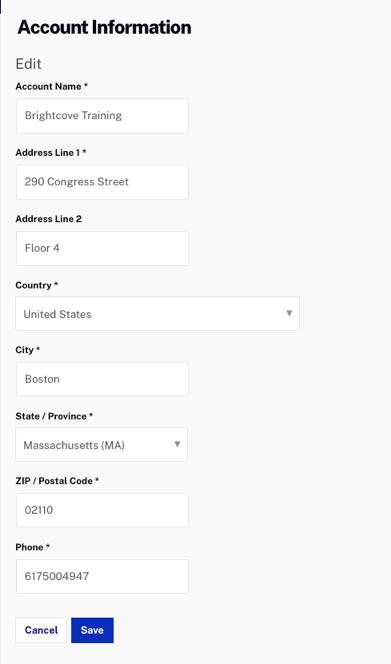
Task: Save the account information
Action: [92, 630]
